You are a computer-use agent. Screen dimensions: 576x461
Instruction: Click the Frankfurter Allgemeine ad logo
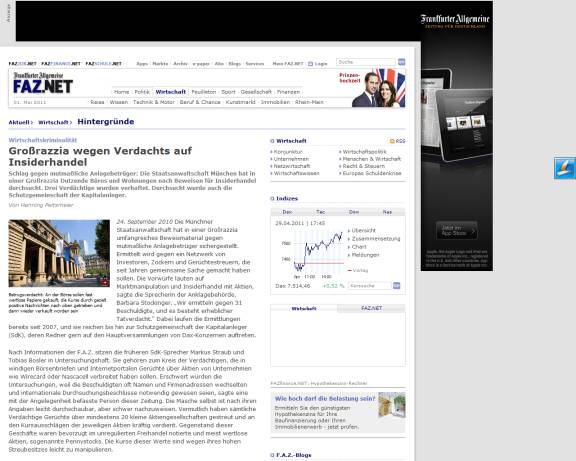click(x=455, y=21)
